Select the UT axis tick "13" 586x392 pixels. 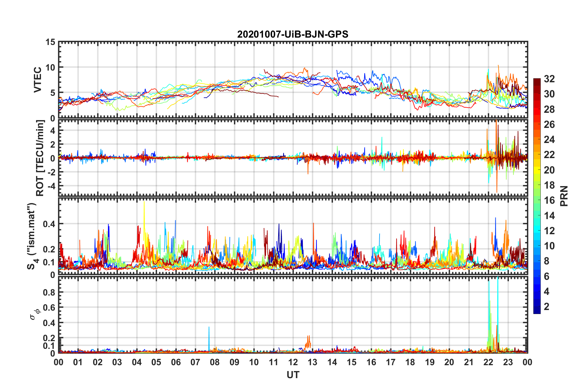tap(312, 362)
